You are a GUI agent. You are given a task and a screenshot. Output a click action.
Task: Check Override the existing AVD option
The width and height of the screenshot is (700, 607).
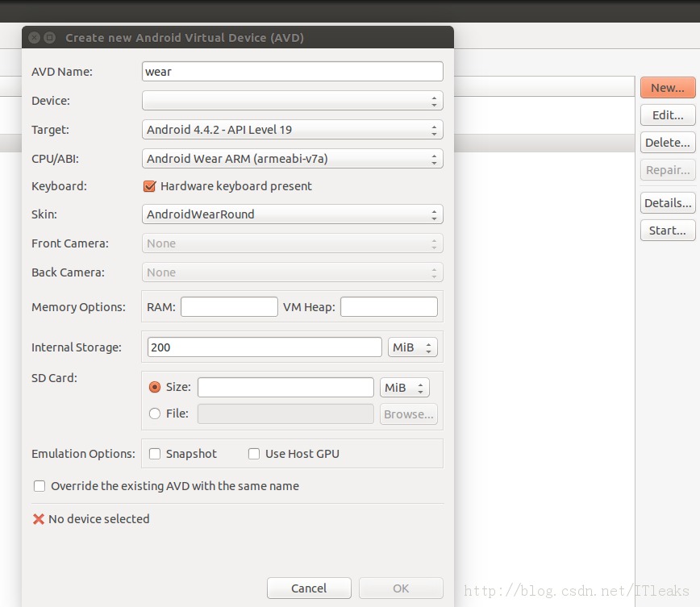tap(40, 486)
